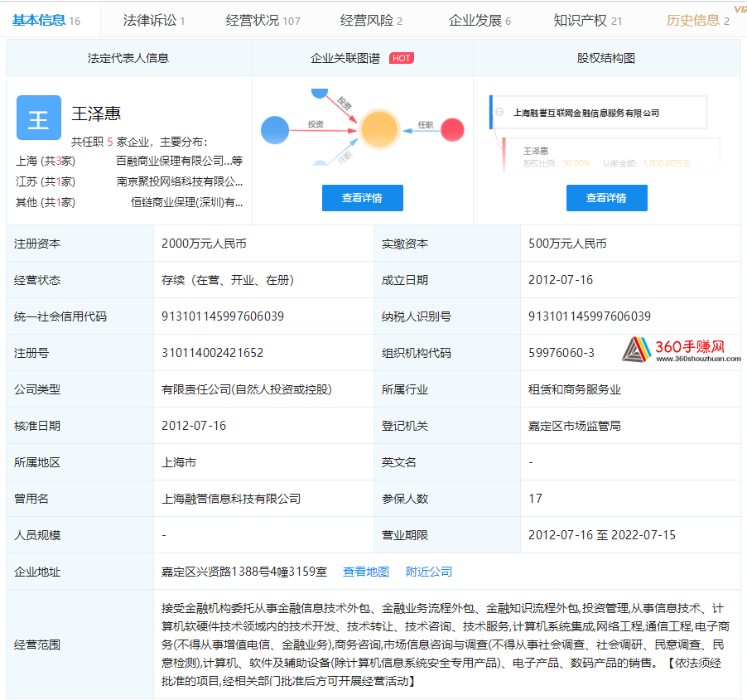
Task: Click 附近公司 link
Action: (429, 572)
